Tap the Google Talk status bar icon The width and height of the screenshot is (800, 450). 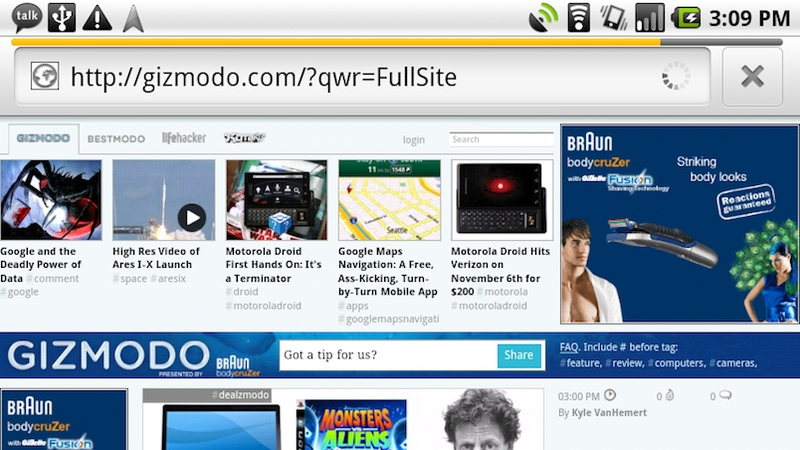pos(27,18)
